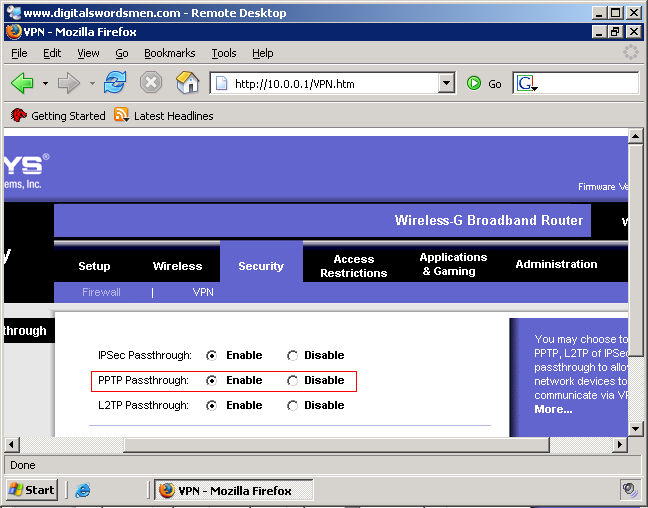Enable PPTP Passthrough
Screen dimensions: 648x508
(212, 380)
